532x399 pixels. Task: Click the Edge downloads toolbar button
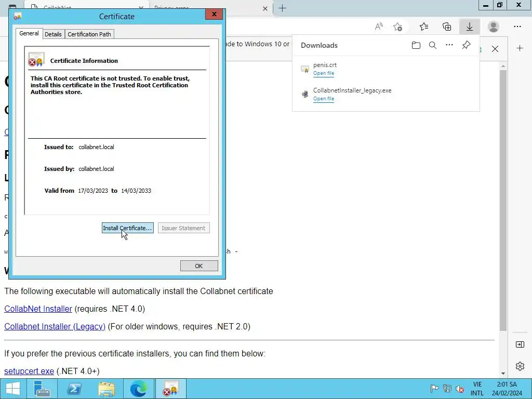pos(470,26)
